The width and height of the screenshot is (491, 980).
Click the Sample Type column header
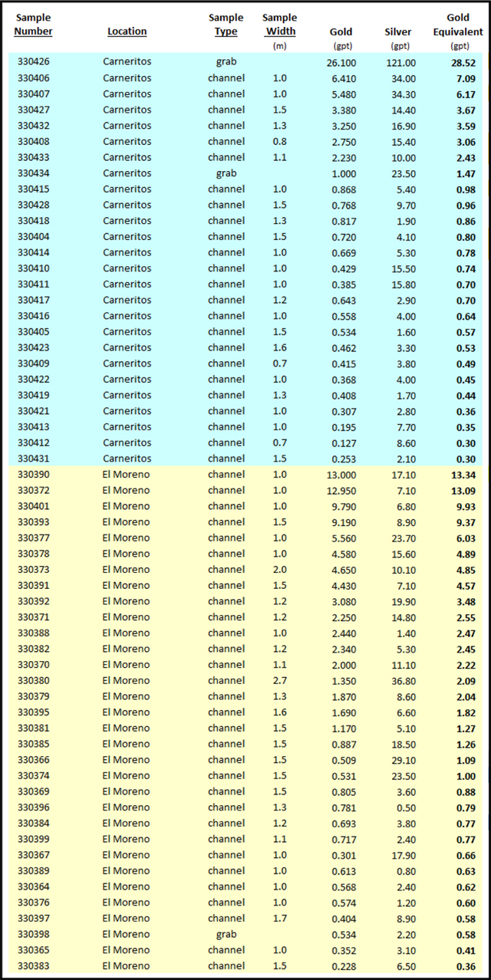[x=226, y=25]
